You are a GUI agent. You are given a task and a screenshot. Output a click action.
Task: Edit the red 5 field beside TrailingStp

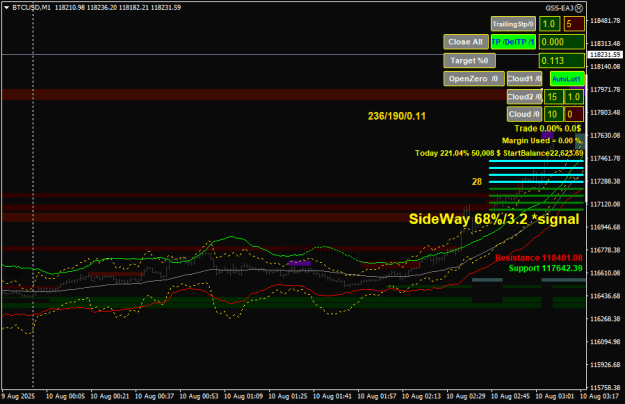click(x=574, y=24)
